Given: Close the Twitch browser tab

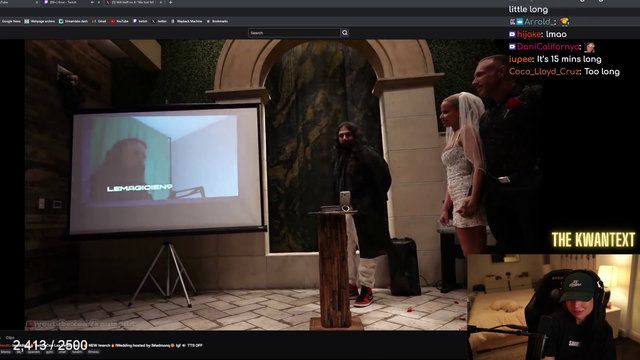Looking at the screenshot, I should [x=99, y=2].
